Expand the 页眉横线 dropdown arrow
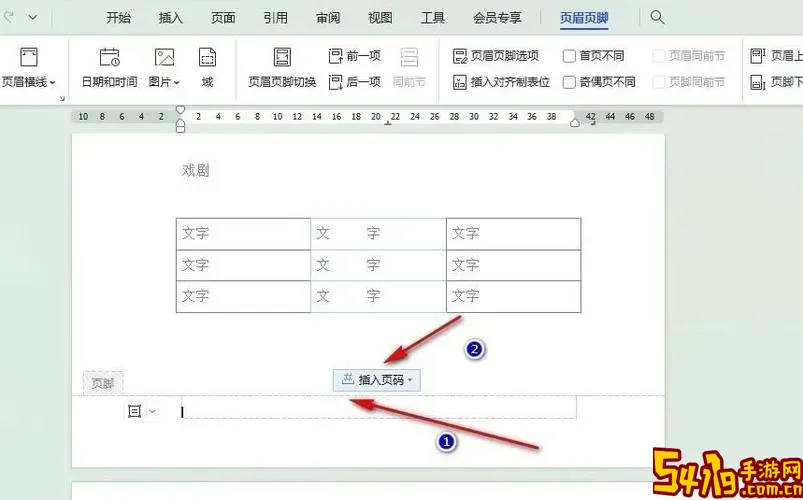This screenshot has width=803, height=500. click(x=53, y=82)
